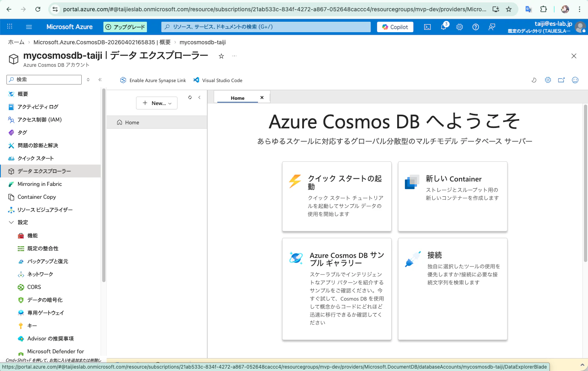Open アクセス制御 (IAM)
588x371 pixels.
[x=50, y=120]
